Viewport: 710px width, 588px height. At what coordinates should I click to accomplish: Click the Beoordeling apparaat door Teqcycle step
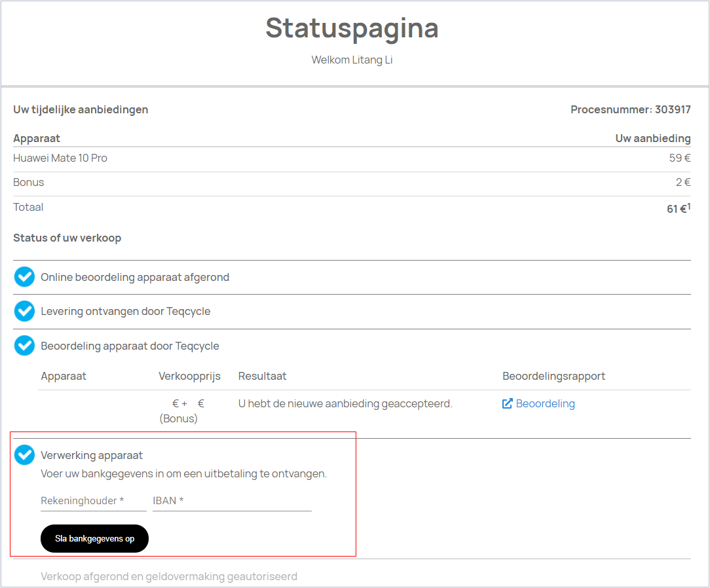[x=130, y=346]
